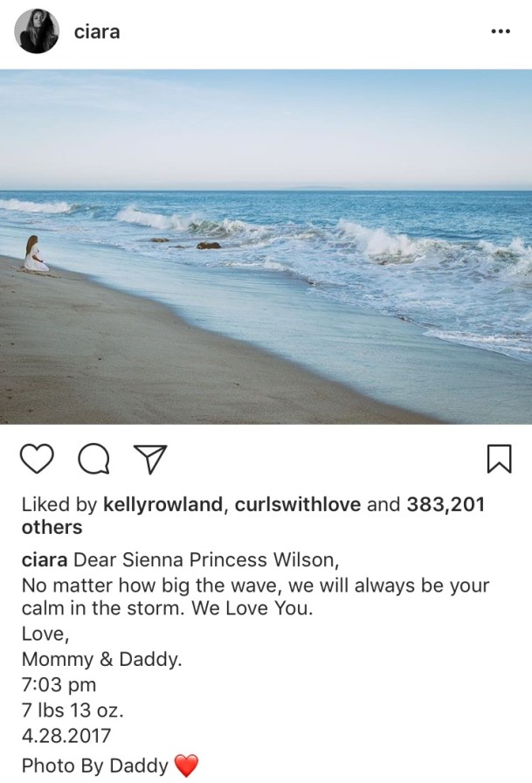The image size is (532, 783).
Task: Tap the 'Liked by' text label
Action: 59,504
